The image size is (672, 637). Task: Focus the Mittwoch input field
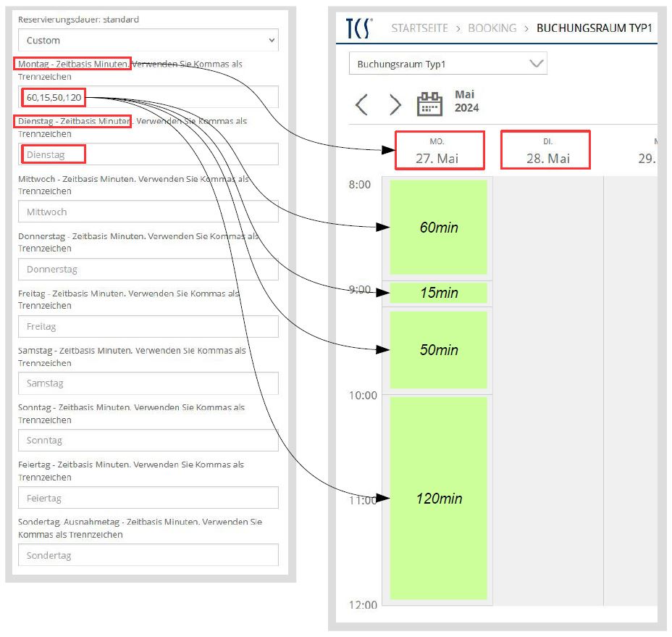pyautogui.click(x=148, y=212)
